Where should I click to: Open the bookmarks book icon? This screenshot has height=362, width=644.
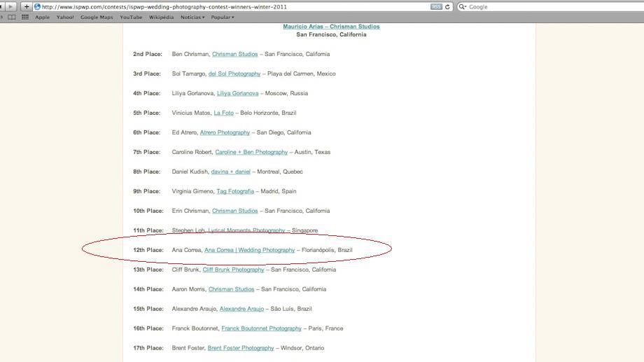(12, 18)
